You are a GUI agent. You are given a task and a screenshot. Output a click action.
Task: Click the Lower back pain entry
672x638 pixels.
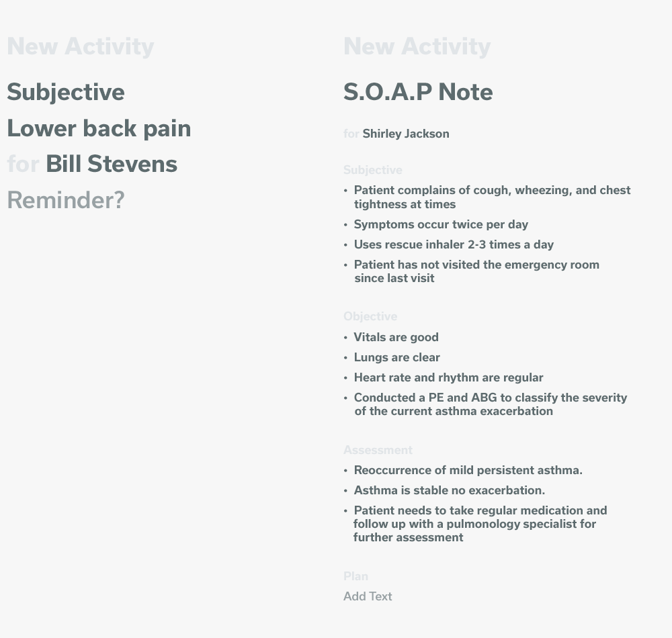99,128
